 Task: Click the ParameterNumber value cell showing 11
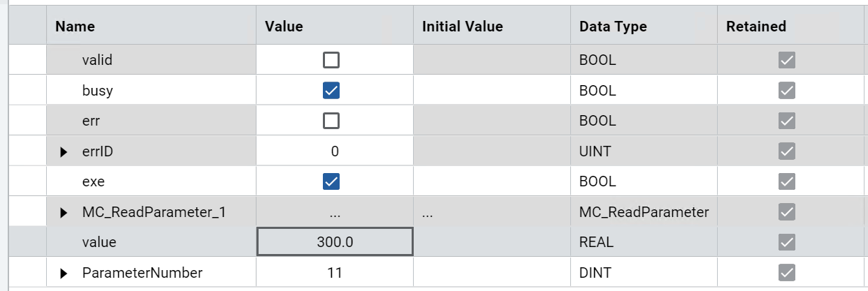coord(335,273)
